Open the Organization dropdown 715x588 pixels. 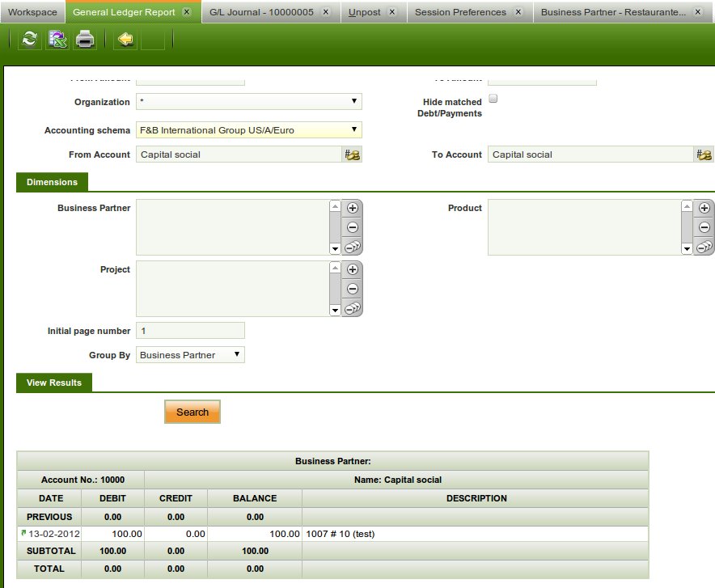point(248,102)
